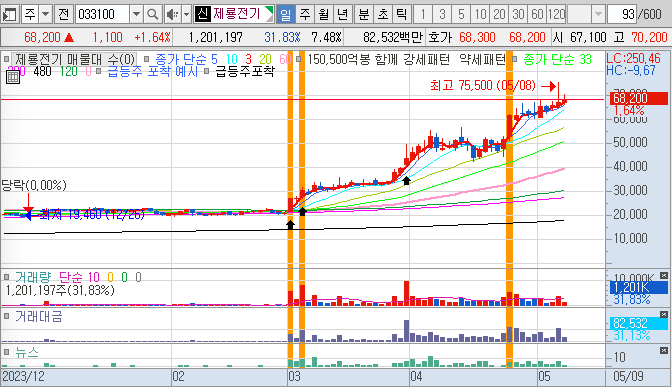The height and width of the screenshot is (387, 672).
Task: Click the blue 1,201K volume tag on axis
Action: 639,287
